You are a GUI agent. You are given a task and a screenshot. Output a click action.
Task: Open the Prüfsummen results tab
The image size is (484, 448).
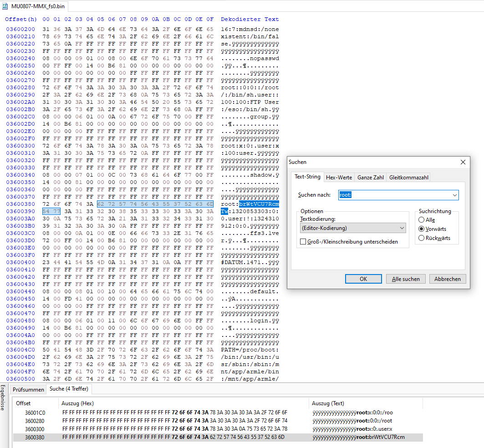pyautogui.click(x=29, y=389)
